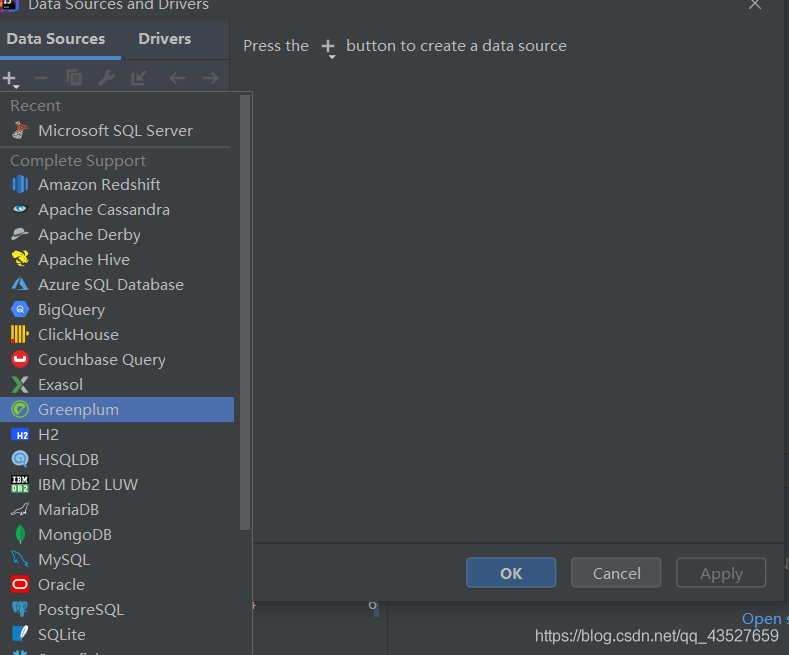Click the Duplicate data source icon
This screenshot has height=655, width=789.
coord(73,77)
